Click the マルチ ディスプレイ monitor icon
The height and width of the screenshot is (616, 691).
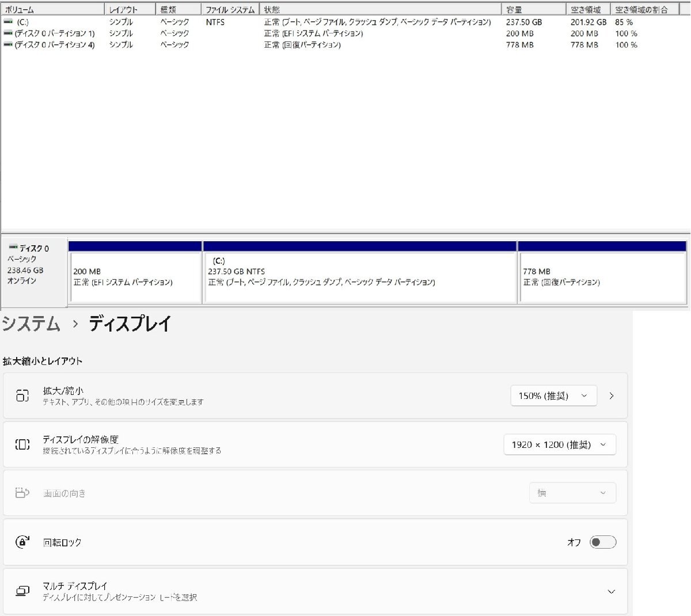(x=21, y=590)
